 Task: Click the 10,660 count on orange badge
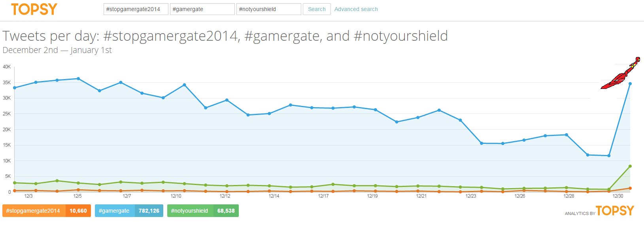click(x=78, y=211)
